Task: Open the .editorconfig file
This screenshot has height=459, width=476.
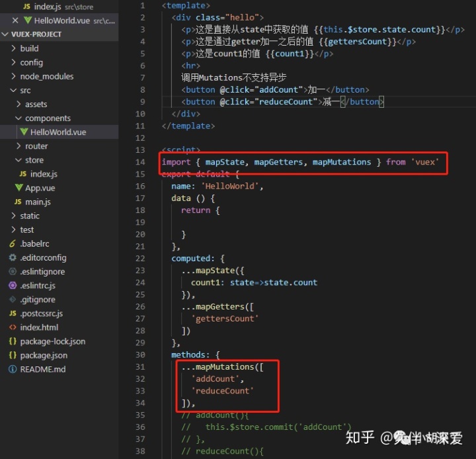Action: tap(59, 258)
